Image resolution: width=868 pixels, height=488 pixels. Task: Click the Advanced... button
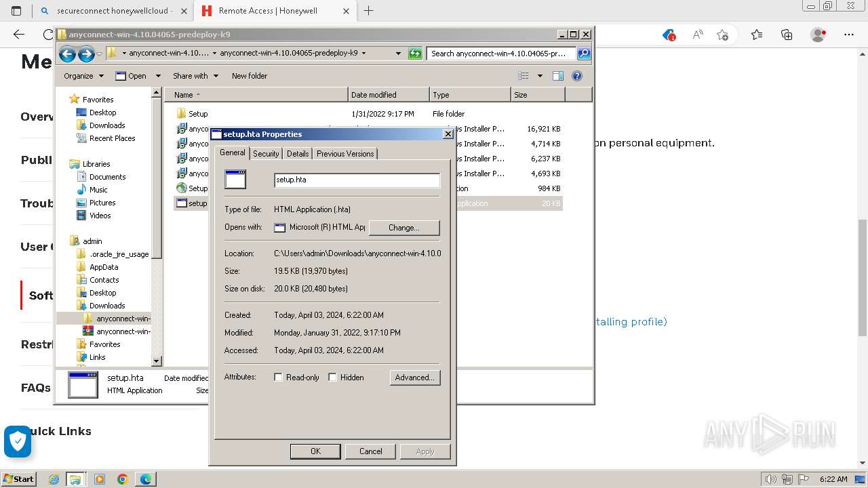(415, 378)
